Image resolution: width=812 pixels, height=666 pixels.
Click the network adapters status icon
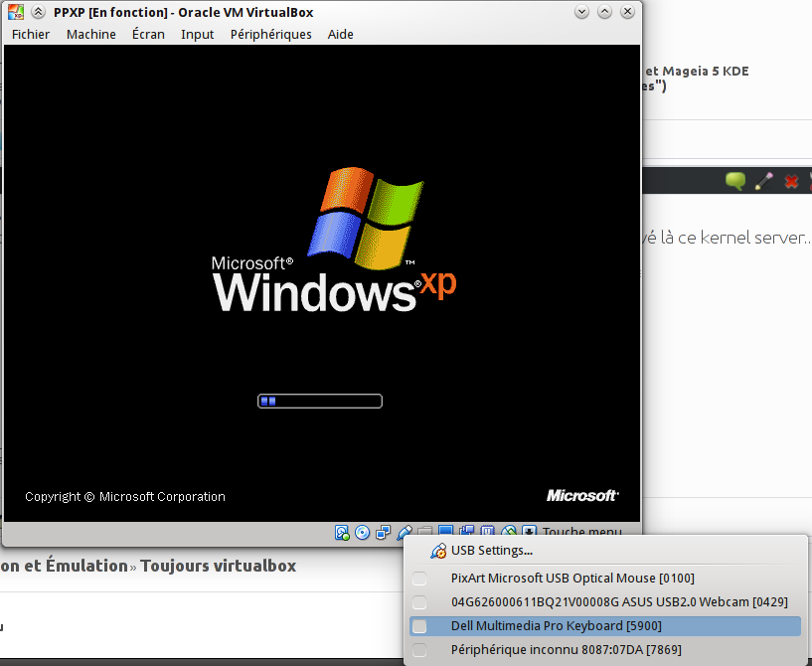pos(384,533)
